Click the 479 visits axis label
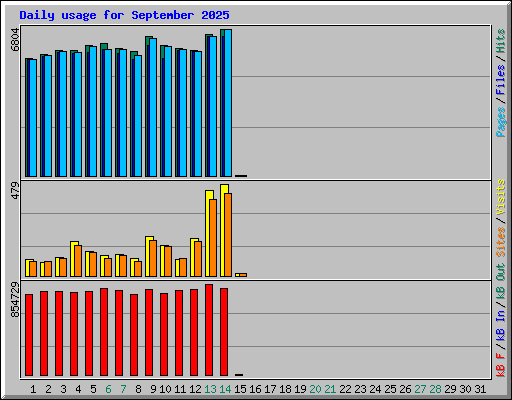 15,191
